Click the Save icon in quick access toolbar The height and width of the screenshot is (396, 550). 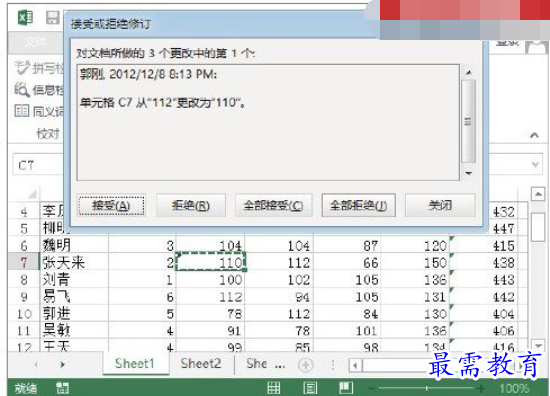point(53,18)
